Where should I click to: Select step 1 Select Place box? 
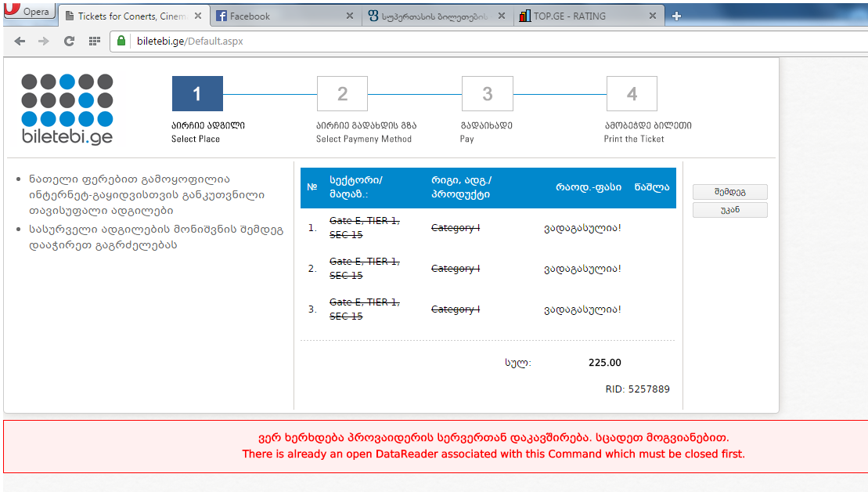pyautogui.click(x=197, y=94)
